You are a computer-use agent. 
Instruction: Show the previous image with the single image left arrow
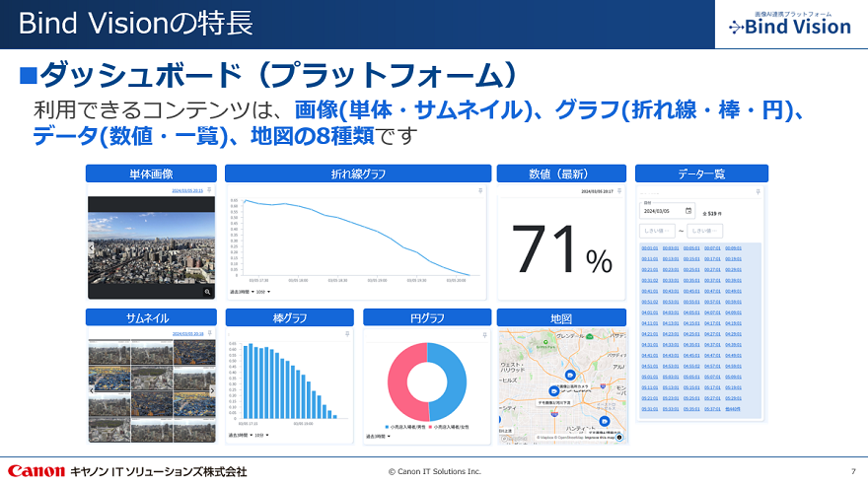[92, 248]
